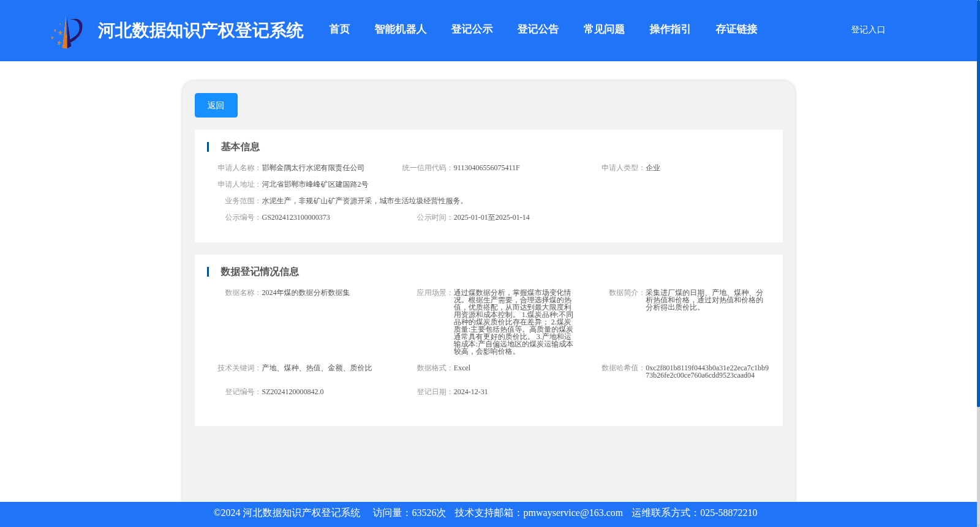This screenshot has width=980, height=527.
Task: Open 智能机器人 menu item
Action: (x=401, y=29)
